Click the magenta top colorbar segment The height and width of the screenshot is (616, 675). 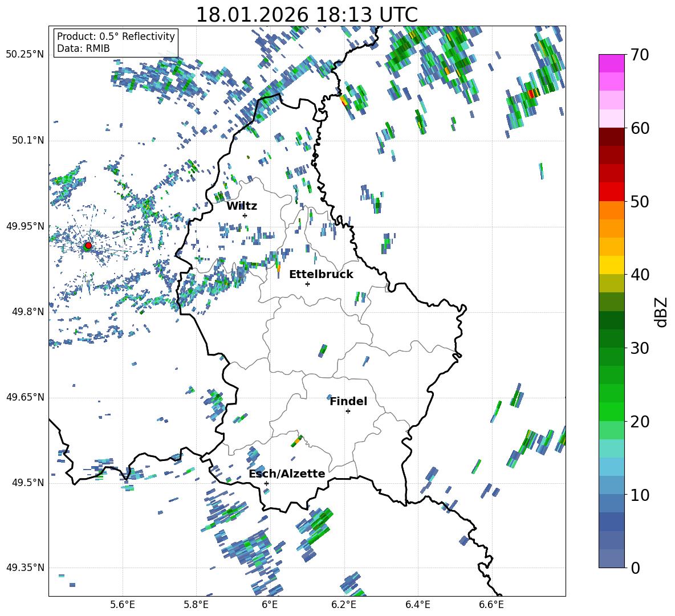pos(611,63)
